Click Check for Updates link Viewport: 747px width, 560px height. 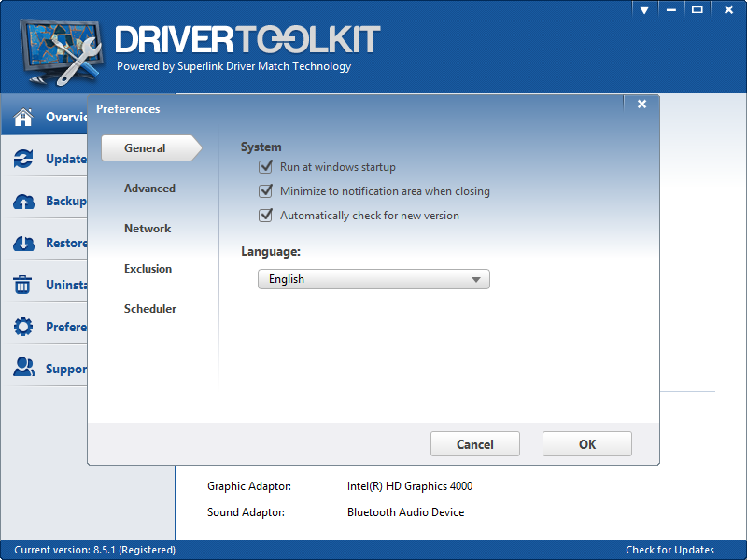pyautogui.click(x=669, y=550)
